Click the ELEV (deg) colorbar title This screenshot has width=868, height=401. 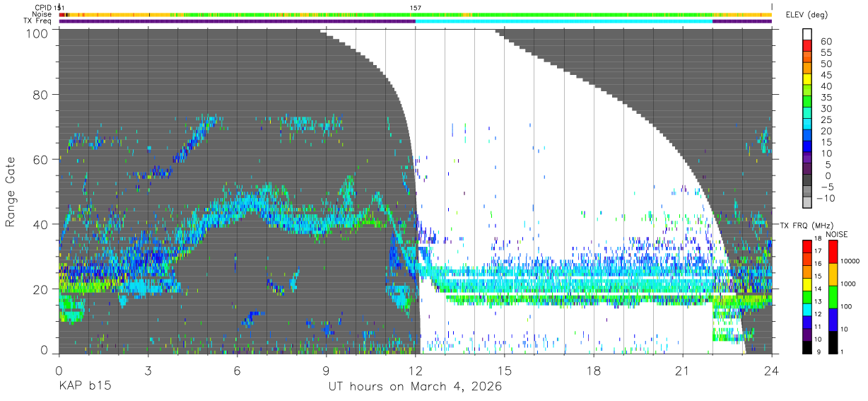(x=807, y=14)
